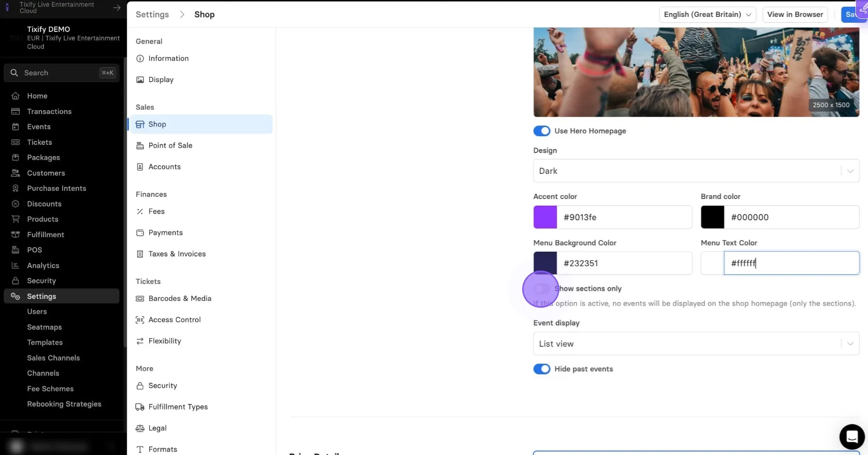Focus the sidebar Search field
The width and height of the screenshot is (868, 455).
point(62,73)
